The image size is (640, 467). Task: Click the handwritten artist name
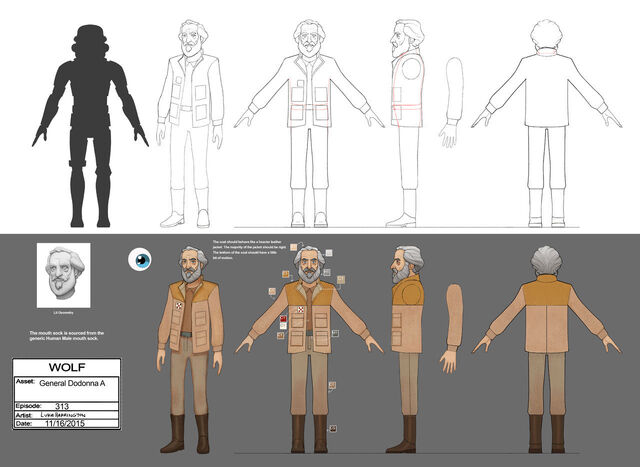coord(64,415)
